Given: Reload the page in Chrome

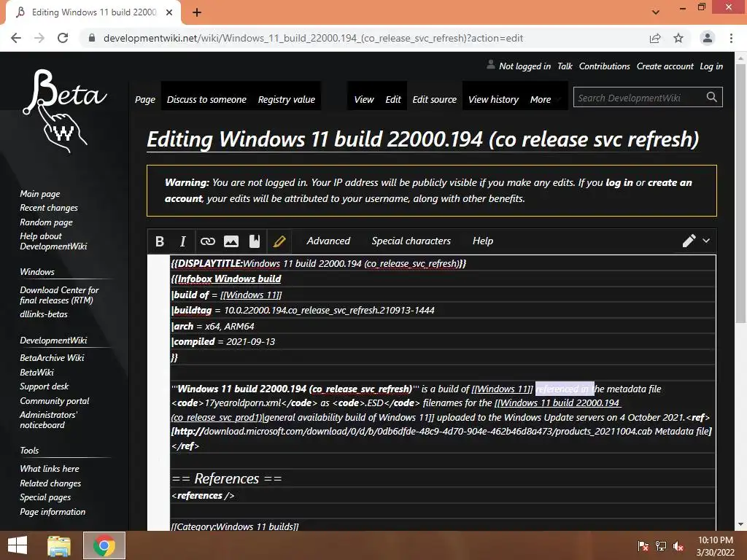Looking at the screenshot, I should point(63,38).
